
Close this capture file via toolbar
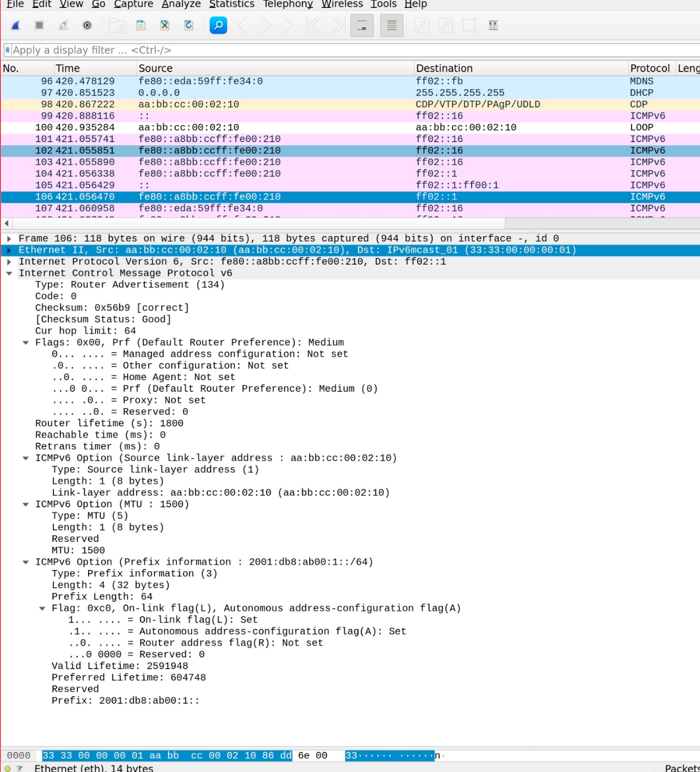[165, 25]
